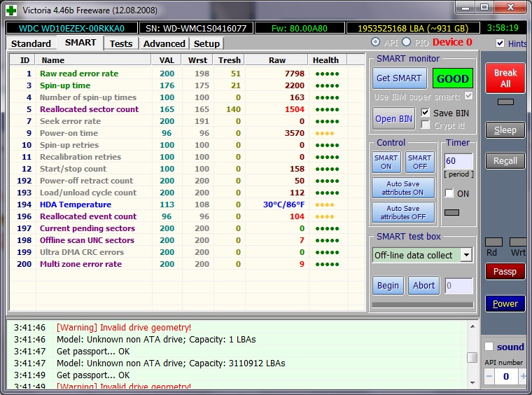Click the log scrollbar thumb
The height and width of the screenshot is (395, 532).
coord(472,357)
